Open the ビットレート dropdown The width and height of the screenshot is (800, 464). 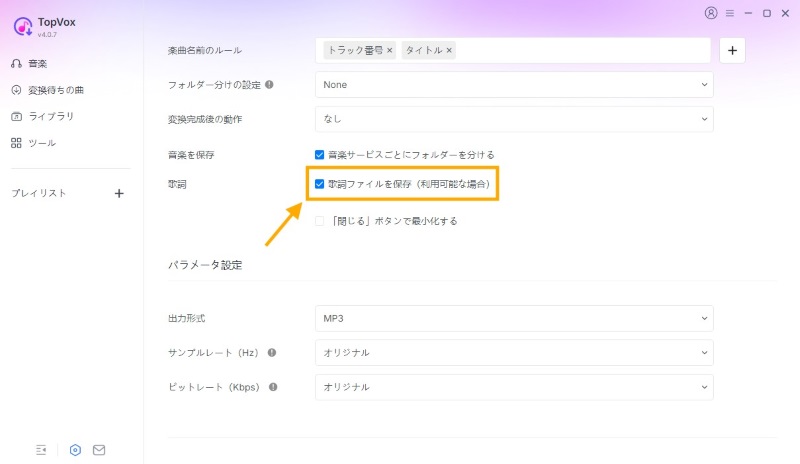pyautogui.click(x=514, y=387)
